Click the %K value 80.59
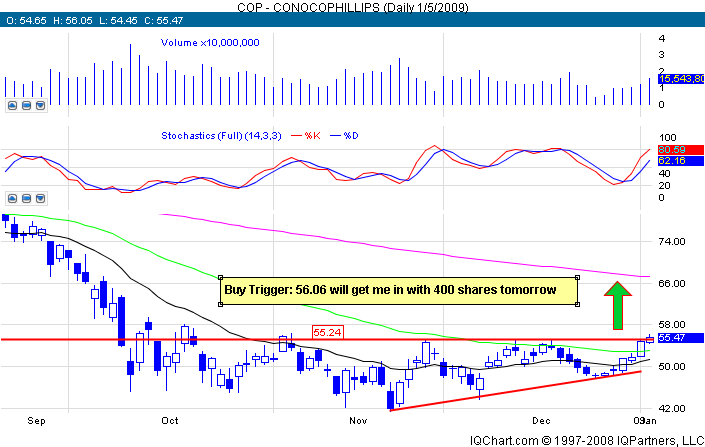Image resolution: width=705 pixels, height=447 pixels. coord(681,150)
